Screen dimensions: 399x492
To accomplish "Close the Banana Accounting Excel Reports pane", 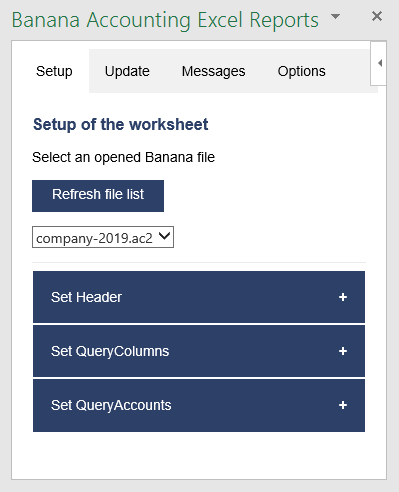I will click(377, 16).
